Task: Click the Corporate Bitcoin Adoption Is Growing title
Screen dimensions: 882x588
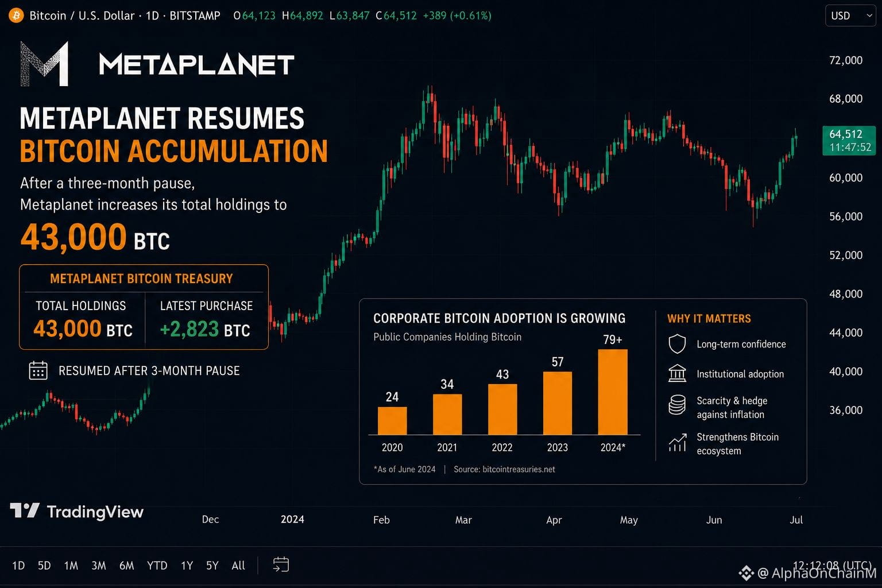Action: point(500,318)
